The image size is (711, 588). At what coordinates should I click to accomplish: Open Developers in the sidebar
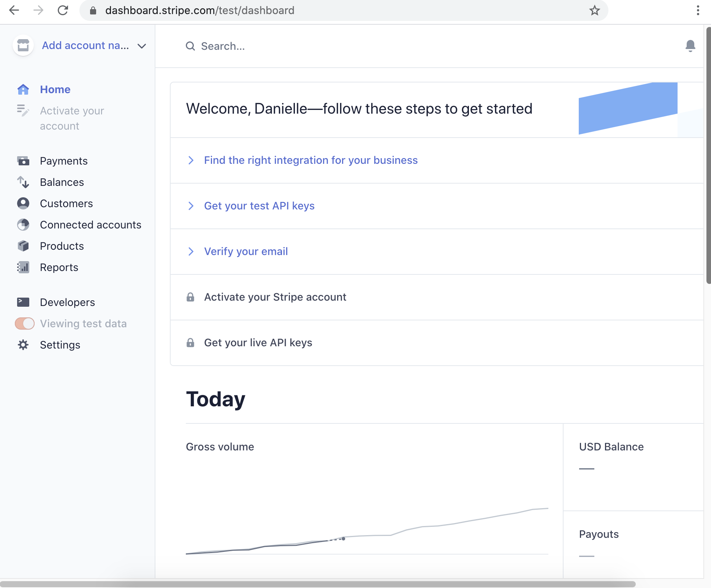(68, 302)
